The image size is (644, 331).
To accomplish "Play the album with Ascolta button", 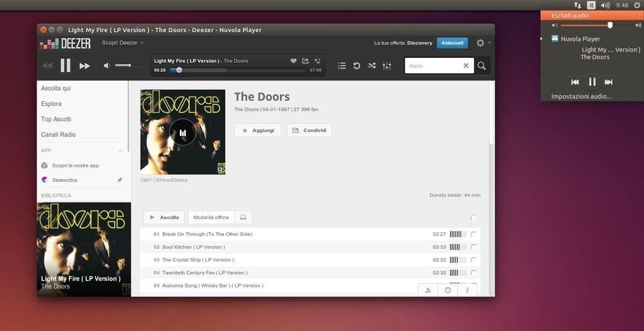I will pos(164,217).
